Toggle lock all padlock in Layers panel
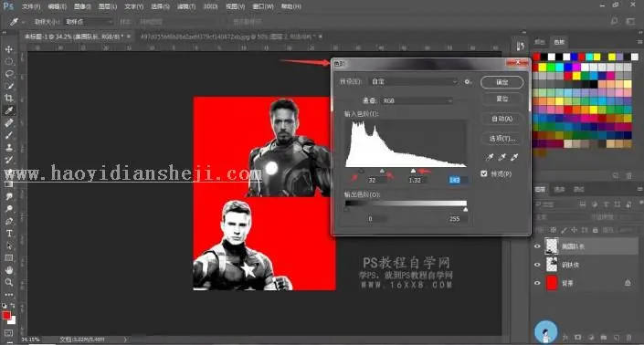This screenshot has width=644, height=345. coord(595,230)
